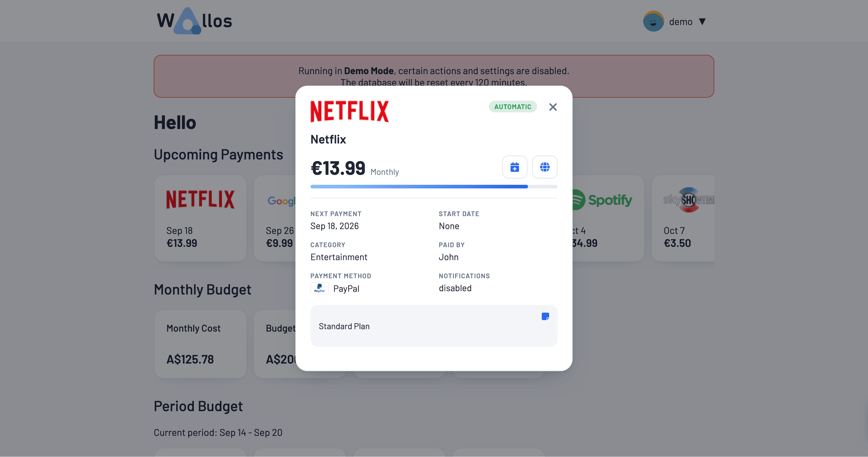Click the Paid By value John
This screenshot has height=457, width=868.
coord(448,257)
